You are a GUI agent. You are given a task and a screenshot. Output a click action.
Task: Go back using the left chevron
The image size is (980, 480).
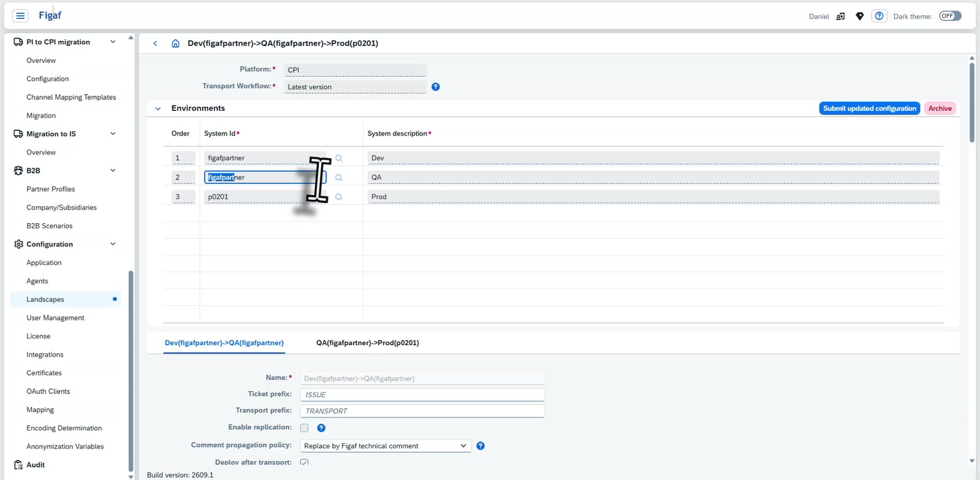coord(156,44)
